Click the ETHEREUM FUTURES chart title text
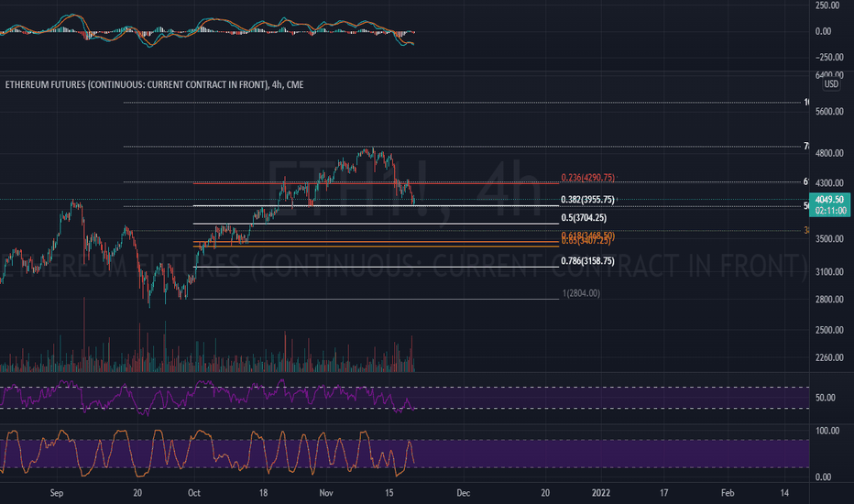This screenshot has height=504, width=854. point(154,84)
